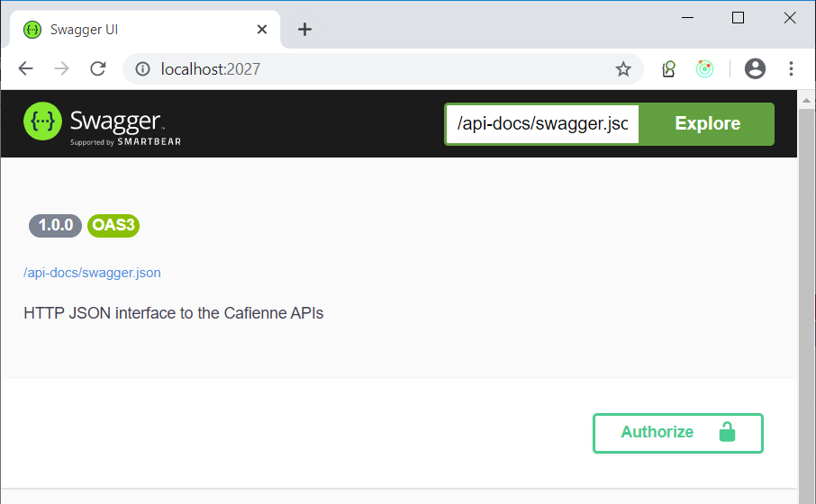Reload the localhost page
The height and width of the screenshot is (504, 816).
(98, 68)
